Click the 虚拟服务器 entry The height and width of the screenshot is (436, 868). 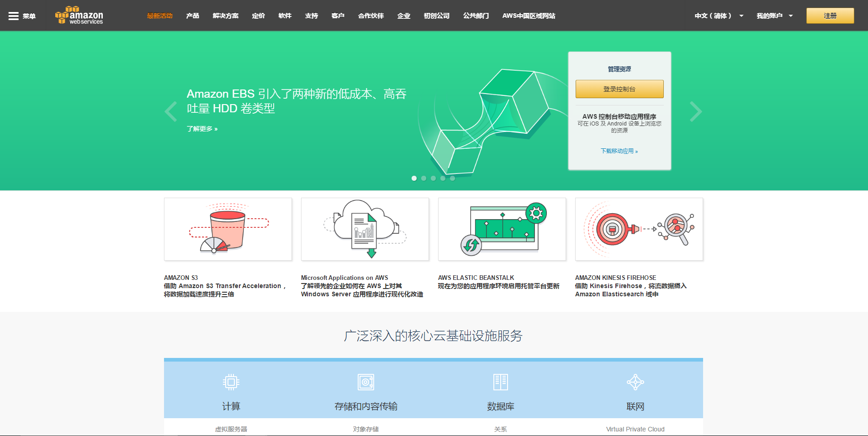[231, 429]
